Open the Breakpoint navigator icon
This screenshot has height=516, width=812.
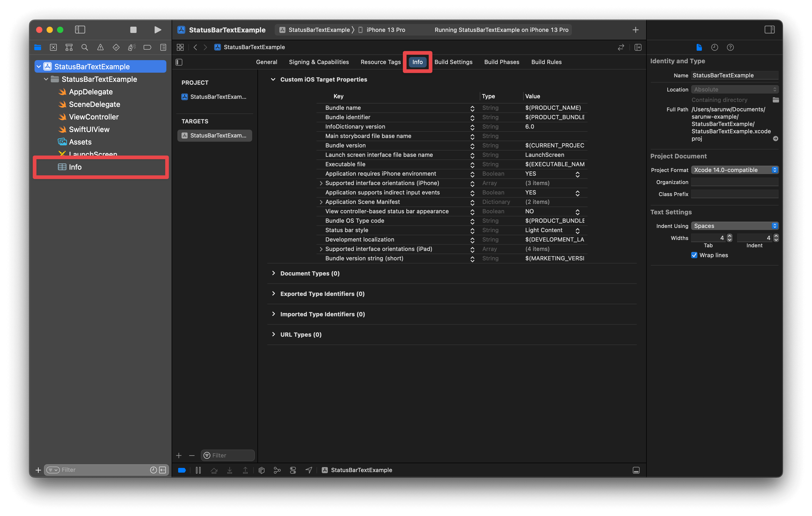click(147, 47)
